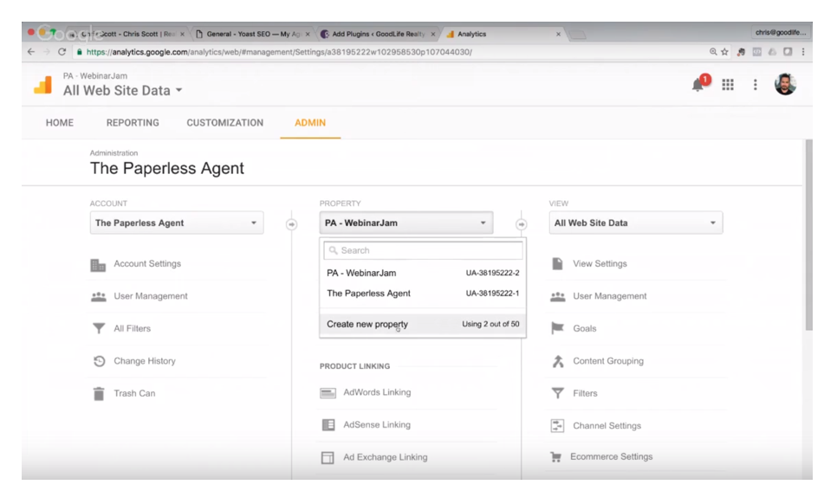Click the Ad Exchange Linking icon
Screen dimensions: 837x504
coord(328,457)
